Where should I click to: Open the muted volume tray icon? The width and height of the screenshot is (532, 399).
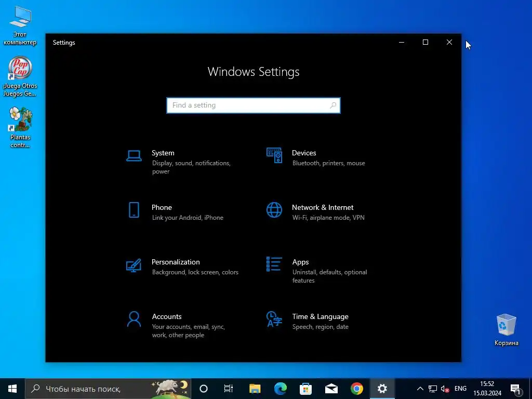(x=445, y=389)
